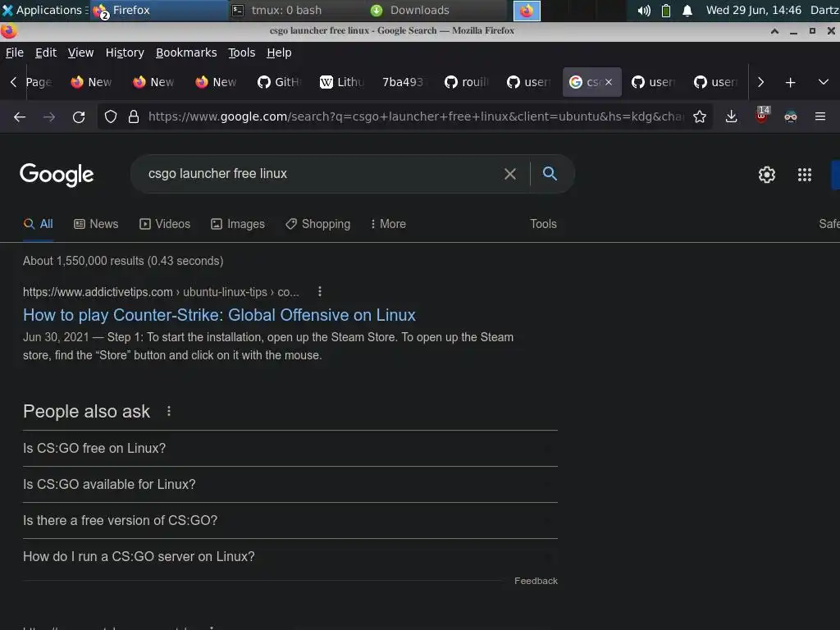Select the News results tab

[96, 224]
